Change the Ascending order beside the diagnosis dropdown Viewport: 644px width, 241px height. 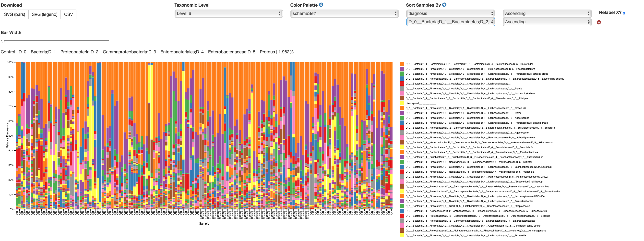(x=547, y=13)
